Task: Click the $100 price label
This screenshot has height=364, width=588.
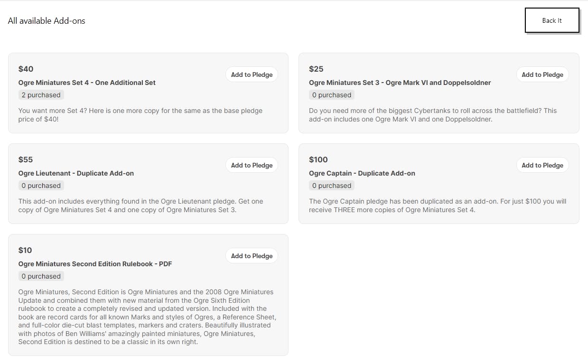Action: tap(318, 159)
